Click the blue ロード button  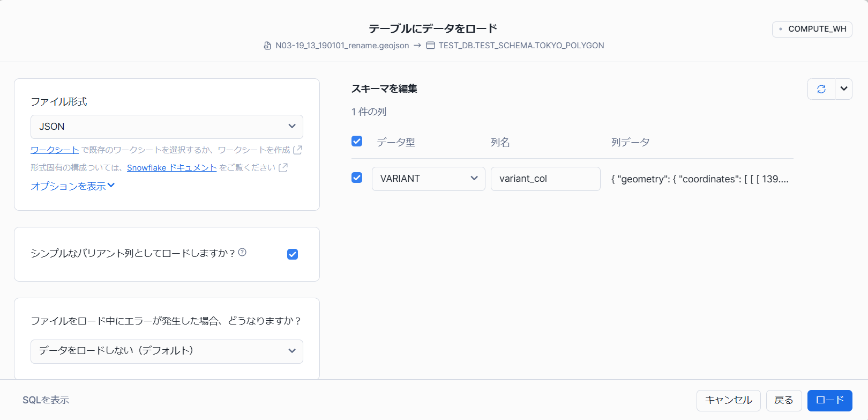830,401
